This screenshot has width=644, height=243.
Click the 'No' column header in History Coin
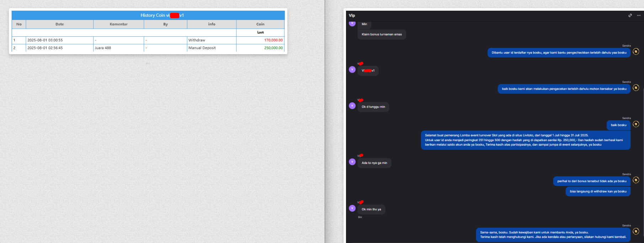point(19,24)
